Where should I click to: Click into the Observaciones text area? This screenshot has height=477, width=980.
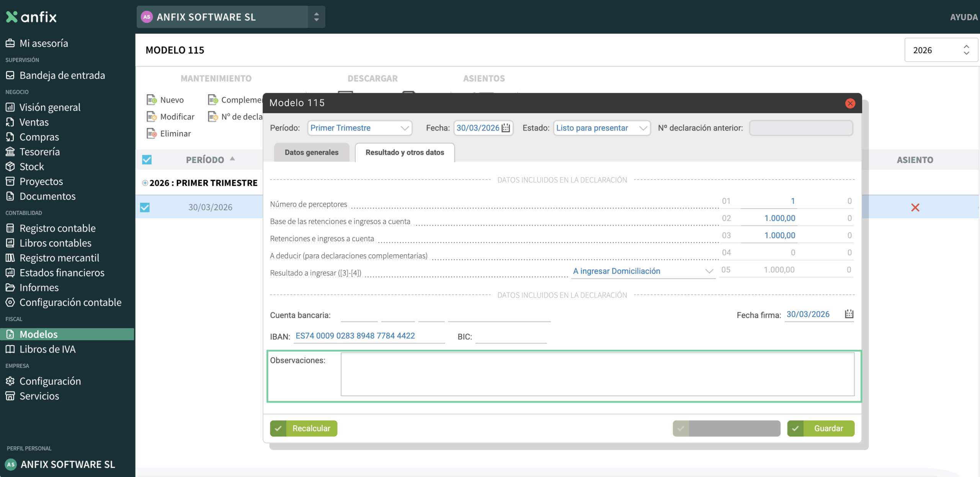[x=597, y=374]
